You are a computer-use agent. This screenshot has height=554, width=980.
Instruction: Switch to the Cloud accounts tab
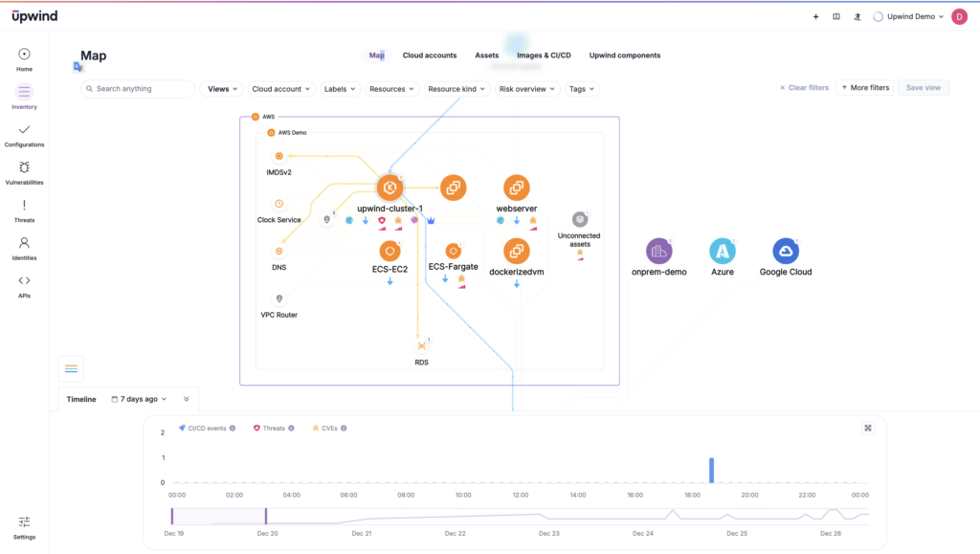coord(430,55)
